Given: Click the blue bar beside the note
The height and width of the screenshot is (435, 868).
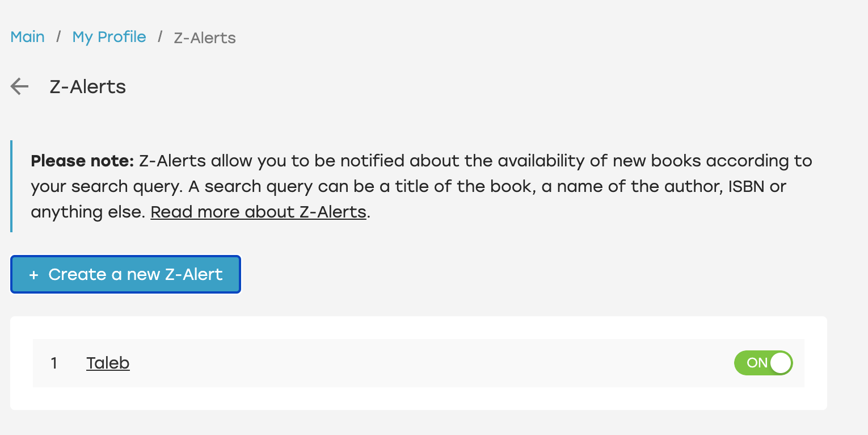Looking at the screenshot, I should tap(11, 186).
